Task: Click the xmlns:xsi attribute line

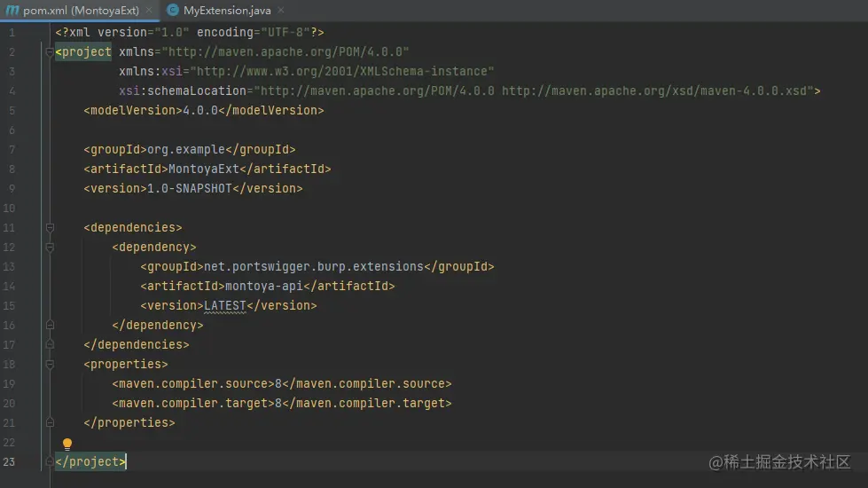Action: pyautogui.click(x=306, y=72)
